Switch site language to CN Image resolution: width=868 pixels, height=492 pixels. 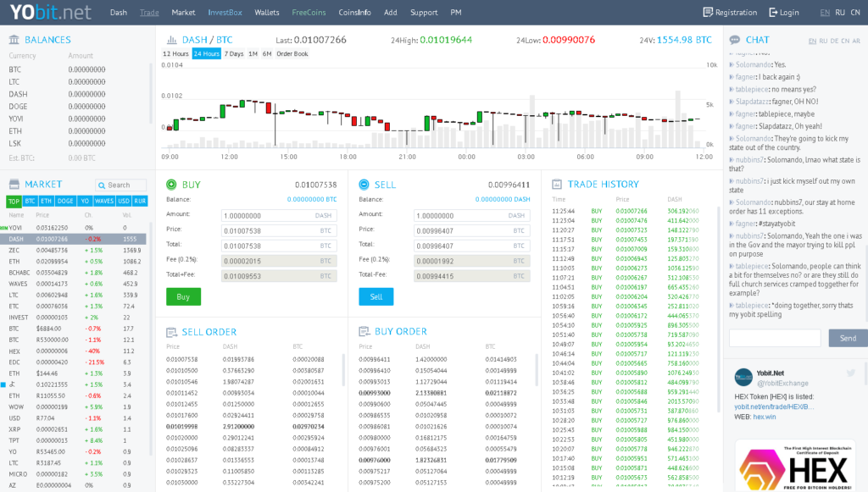(x=855, y=12)
